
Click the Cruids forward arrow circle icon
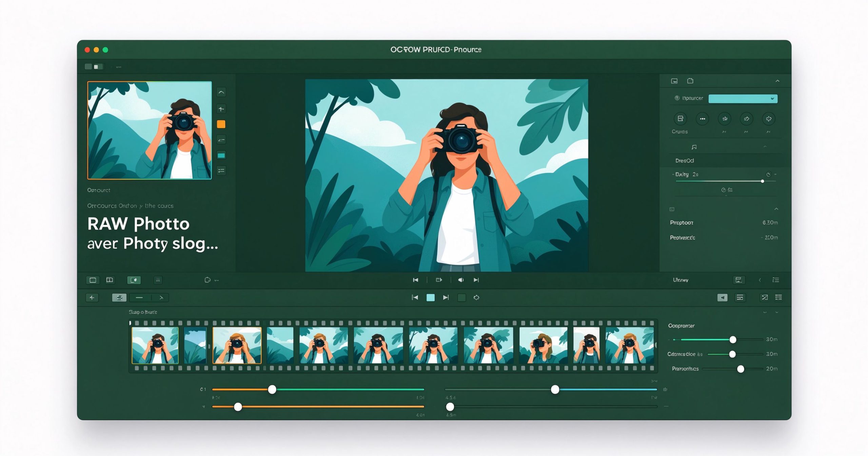click(x=746, y=119)
